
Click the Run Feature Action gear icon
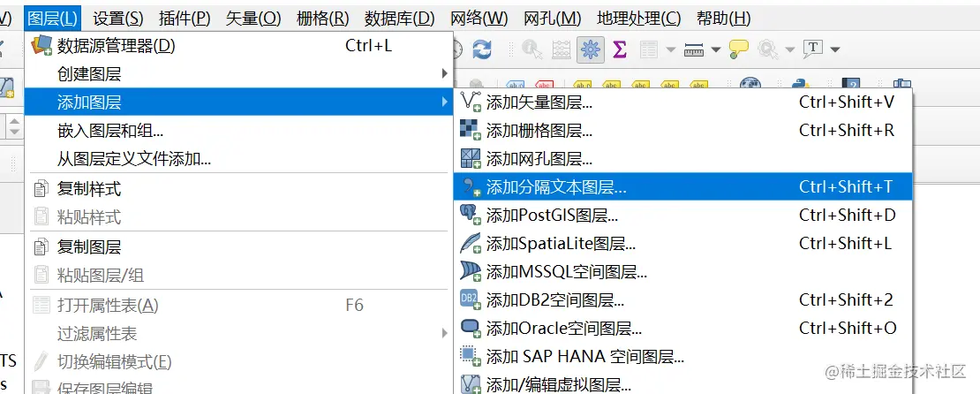[767, 49]
